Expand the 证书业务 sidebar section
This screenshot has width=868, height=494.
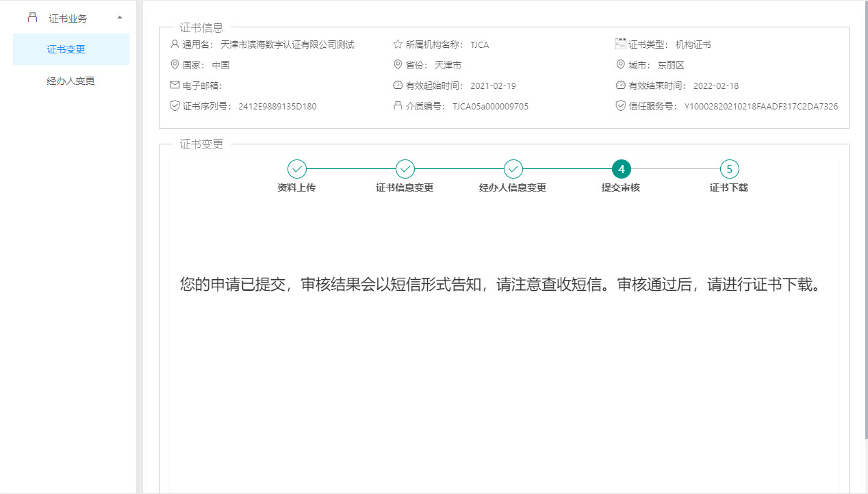pos(68,18)
